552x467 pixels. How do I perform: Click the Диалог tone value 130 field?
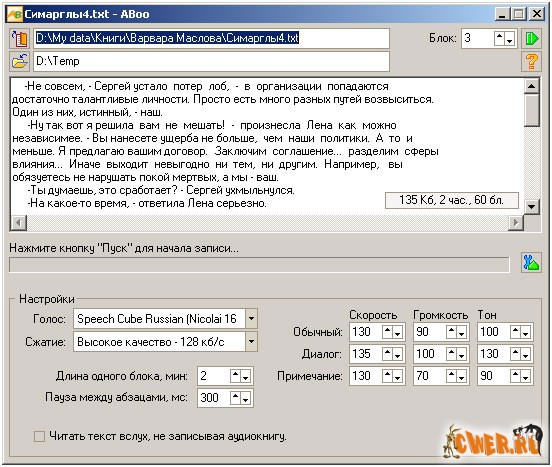click(494, 354)
